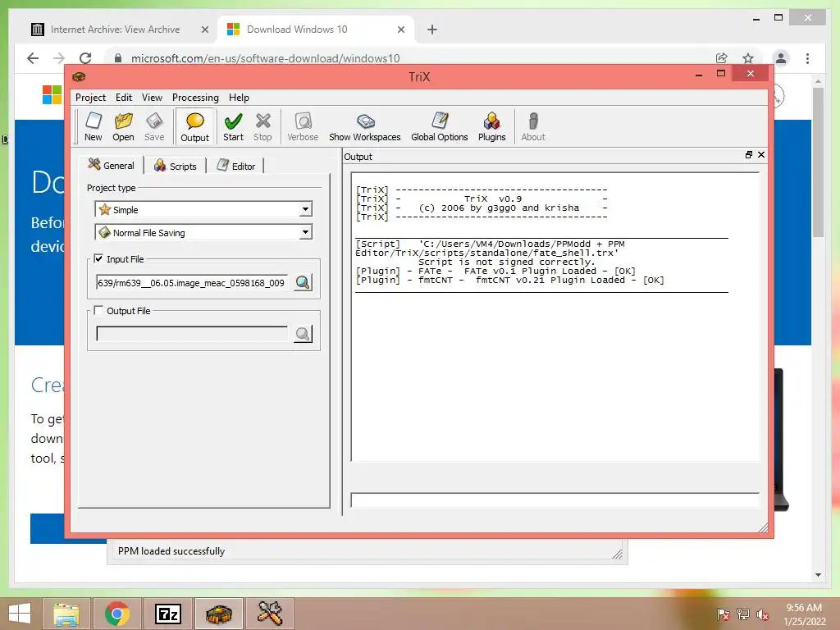Image resolution: width=840 pixels, height=630 pixels.
Task: Open Windows Start menu
Action: [20, 614]
